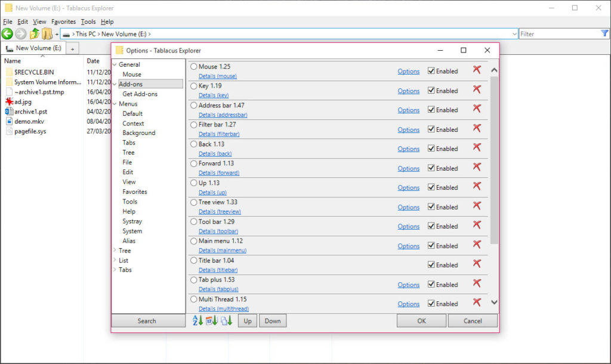Remove the Title bar 1.04 add-on
The height and width of the screenshot is (364, 611).
(477, 264)
